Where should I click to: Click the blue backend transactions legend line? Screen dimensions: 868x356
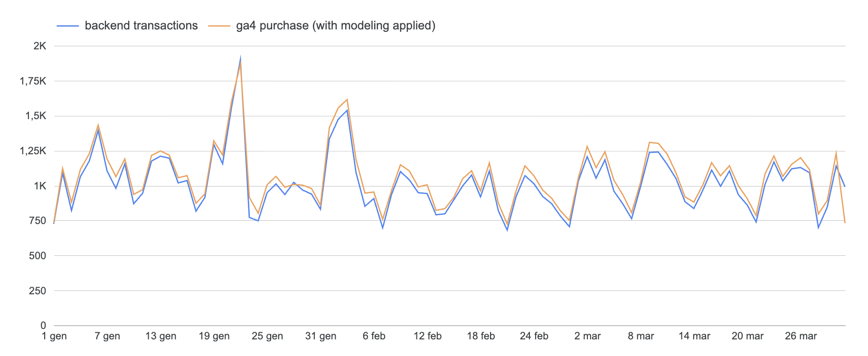[67, 26]
